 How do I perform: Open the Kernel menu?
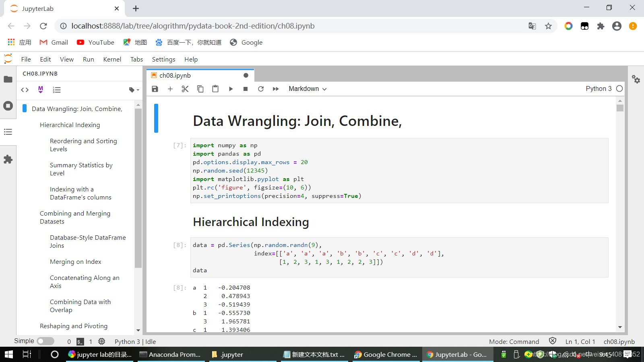tap(112, 59)
